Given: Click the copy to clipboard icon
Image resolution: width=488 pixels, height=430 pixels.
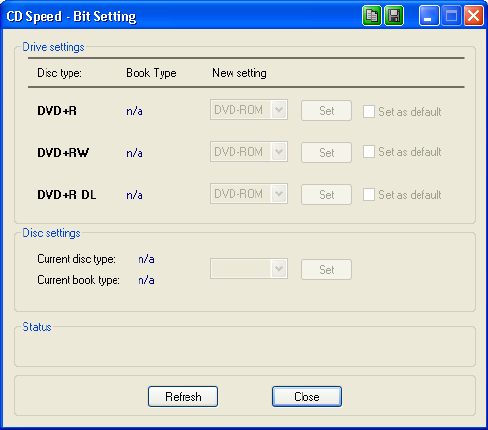Looking at the screenshot, I should [x=372, y=15].
